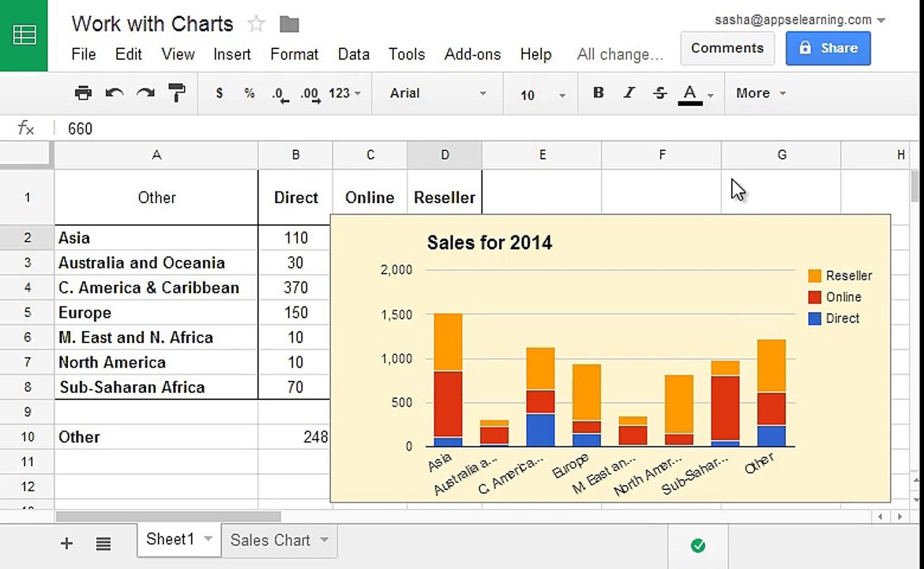Open the move-to-folder icon
This screenshot has width=924, height=569.
click(289, 24)
